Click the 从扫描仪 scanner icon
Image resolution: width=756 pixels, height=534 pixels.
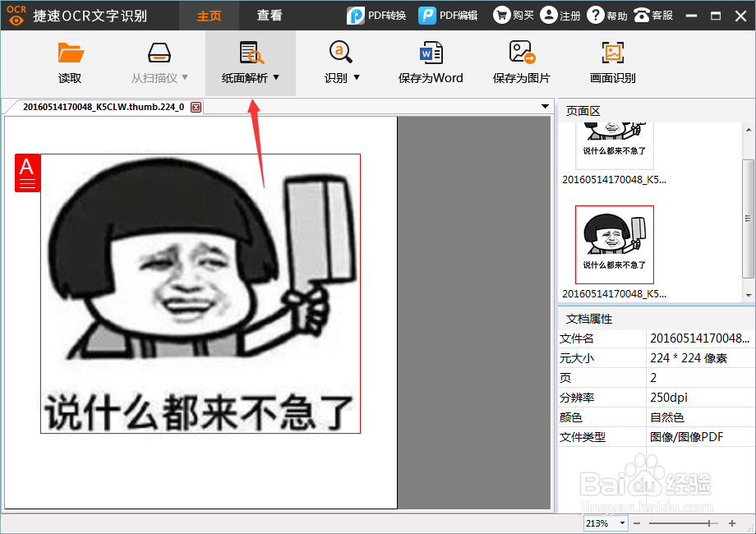point(159,53)
